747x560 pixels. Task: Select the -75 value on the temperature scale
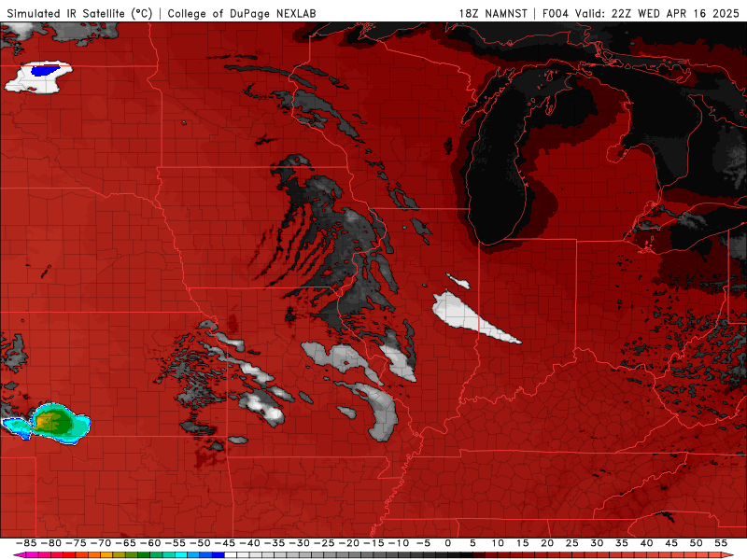click(x=76, y=543)
